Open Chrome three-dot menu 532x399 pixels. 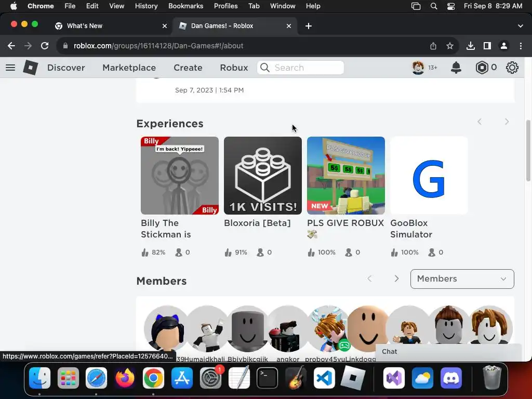click(521, 46)
